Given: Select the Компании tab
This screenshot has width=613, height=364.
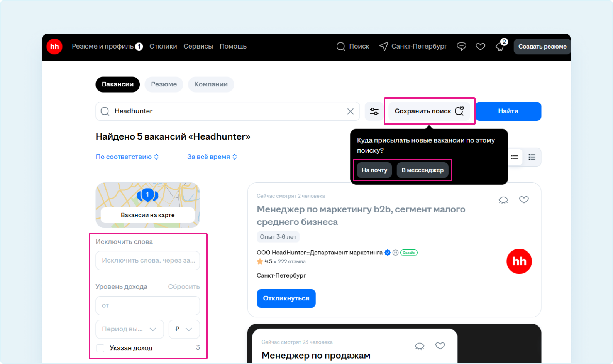Looking at the screenshot, I should coord(211,84).
